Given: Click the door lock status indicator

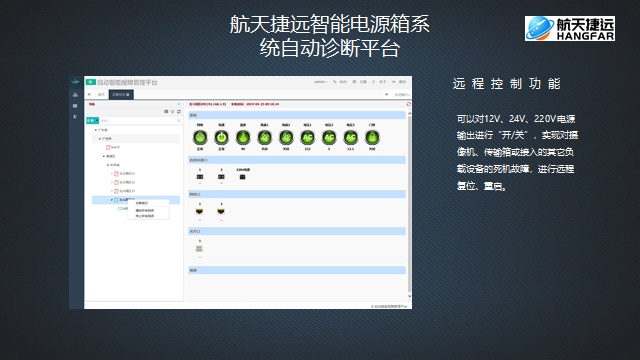Looking at the screenshot, I should pos(372,137).
